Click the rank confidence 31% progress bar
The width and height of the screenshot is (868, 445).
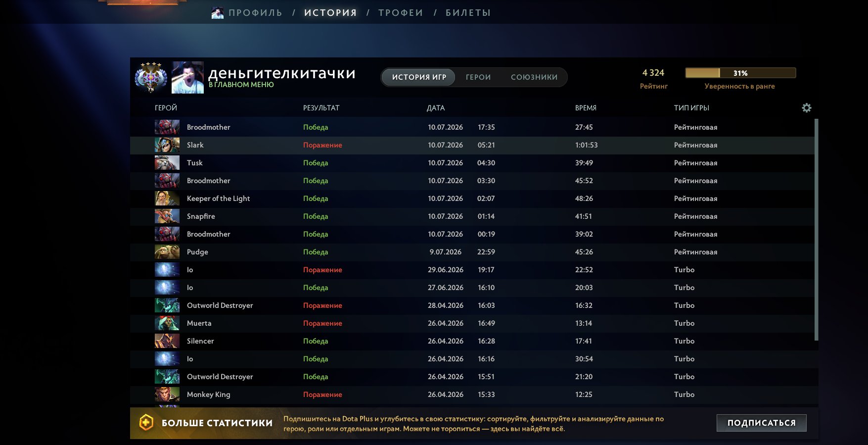(x=740, y=73)
